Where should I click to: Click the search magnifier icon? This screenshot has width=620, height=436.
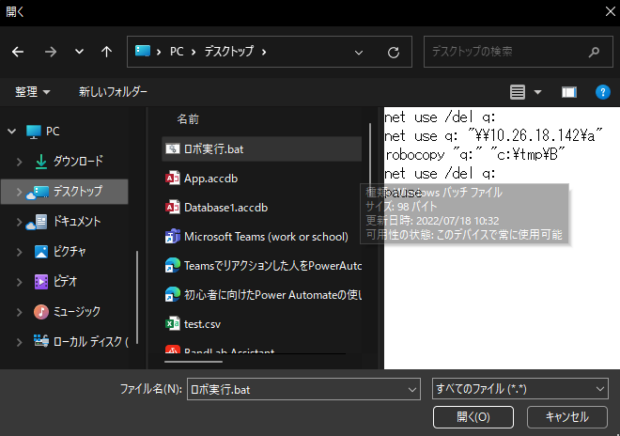(x=594, y=52)
